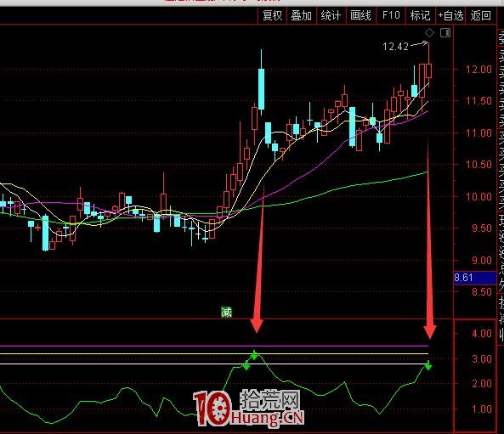This screenshot has height=434, width=504.
Task: Select the 画线 line drawing tool
Action: (x=360, y=15)
